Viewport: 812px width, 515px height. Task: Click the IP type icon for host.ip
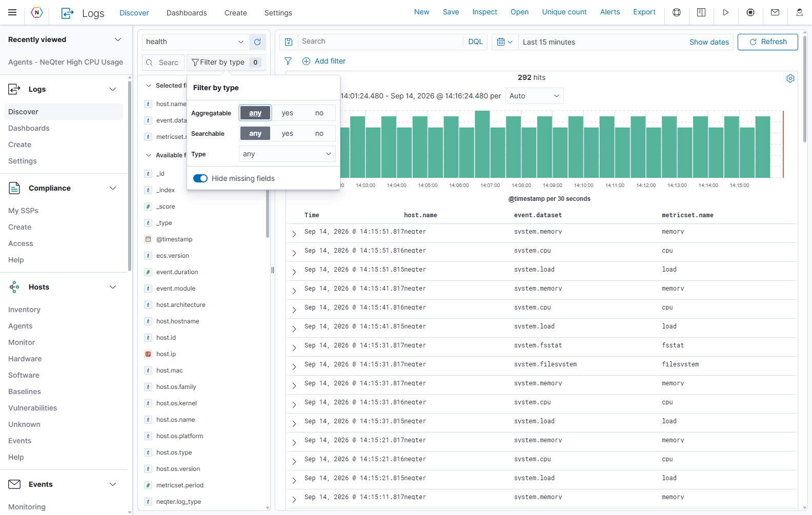point(148,354)
